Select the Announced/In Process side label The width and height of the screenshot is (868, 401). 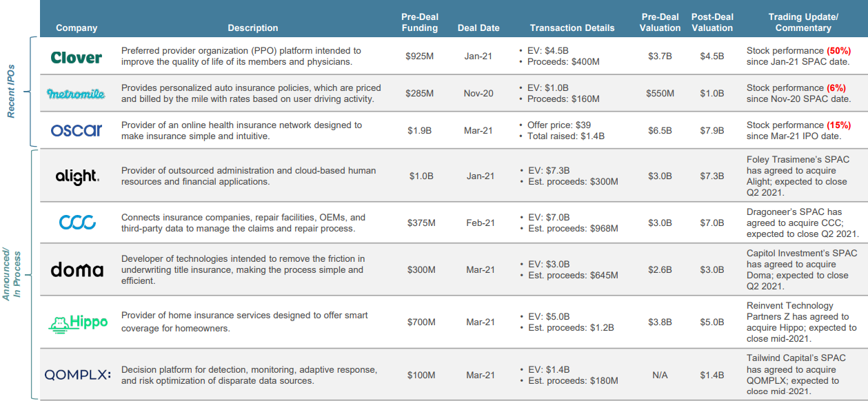(x=11, y=275)
